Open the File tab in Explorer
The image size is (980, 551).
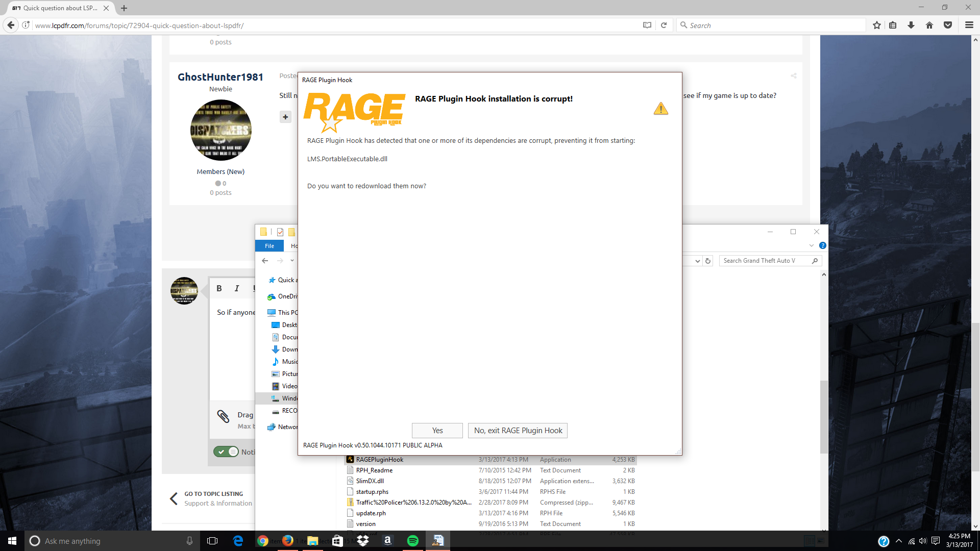pos(269,246)
